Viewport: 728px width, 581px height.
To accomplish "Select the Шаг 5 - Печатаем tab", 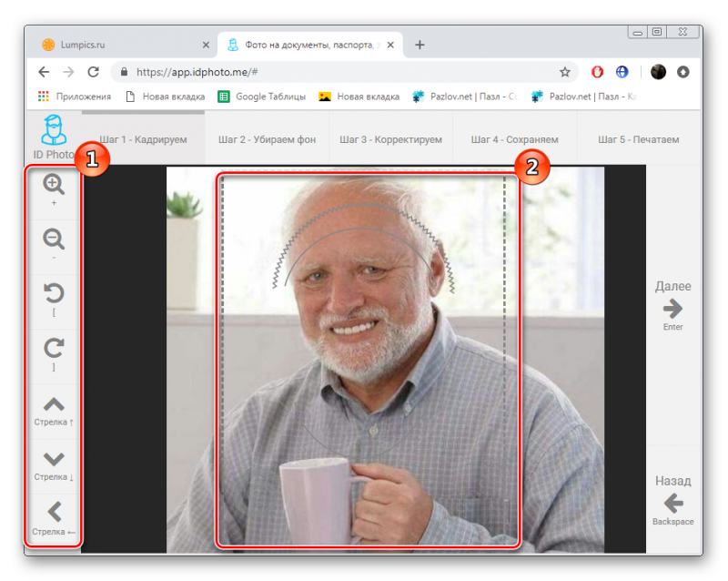I will (x=639, y=139).
